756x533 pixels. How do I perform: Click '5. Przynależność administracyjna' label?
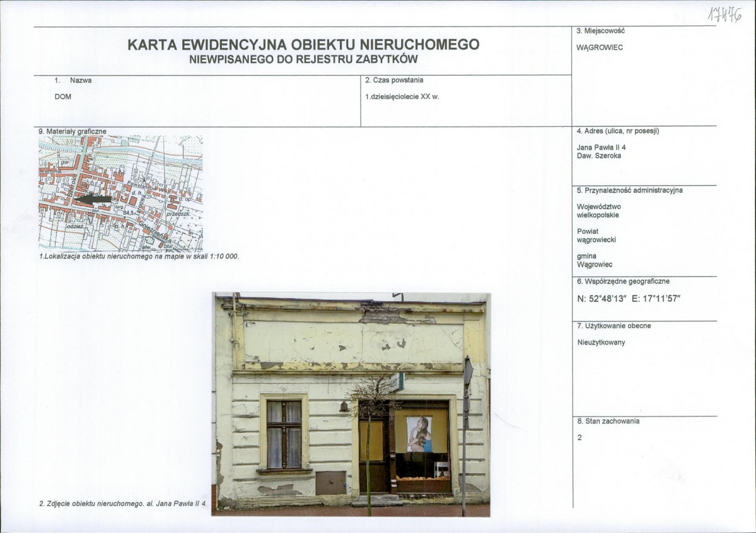coord(629,190)
